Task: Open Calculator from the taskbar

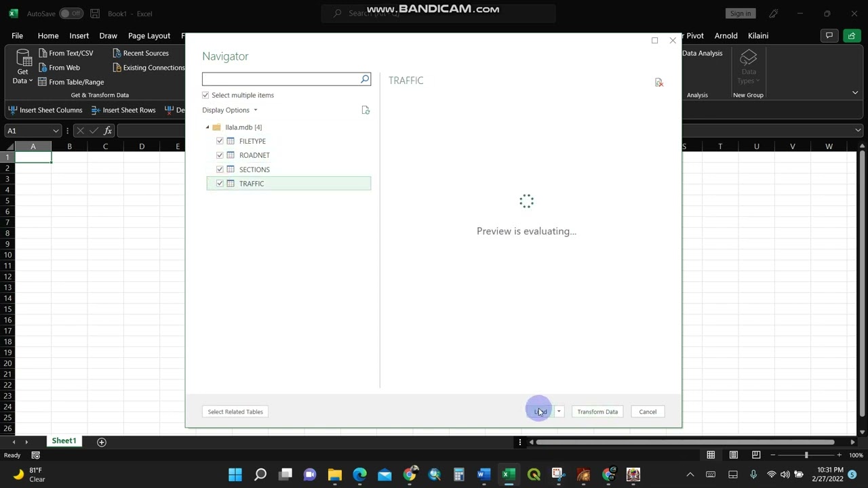Action: [x=459, y=474]
